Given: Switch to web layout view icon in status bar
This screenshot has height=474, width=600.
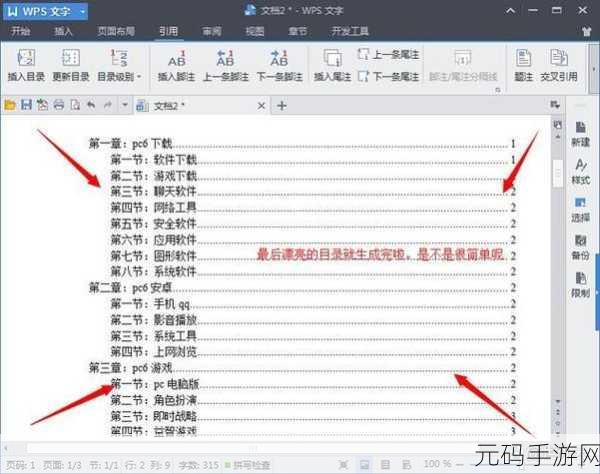Looking at the screenshot, I should pyautogui.click(x=406, y=464).
